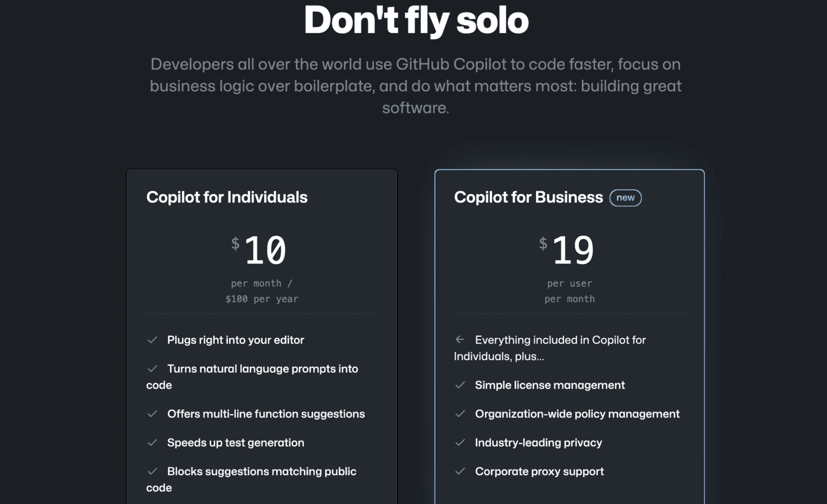The height and width of the screenshot is (504, 827).
Task: Click checkmark next to Corporate proxy support
Action: (x=460, y=472)
